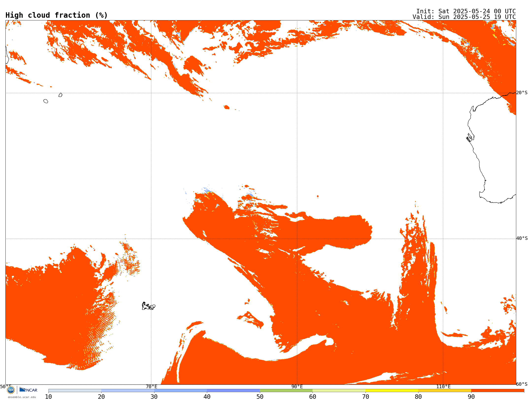532x400 pixels.
Task: Click the 40°S latitude label
Action: point(522,238)
